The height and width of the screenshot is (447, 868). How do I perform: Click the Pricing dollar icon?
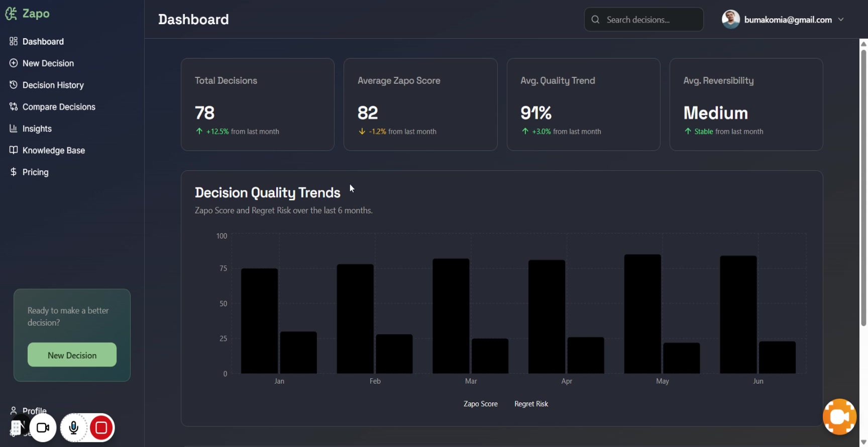coord(14,172)
